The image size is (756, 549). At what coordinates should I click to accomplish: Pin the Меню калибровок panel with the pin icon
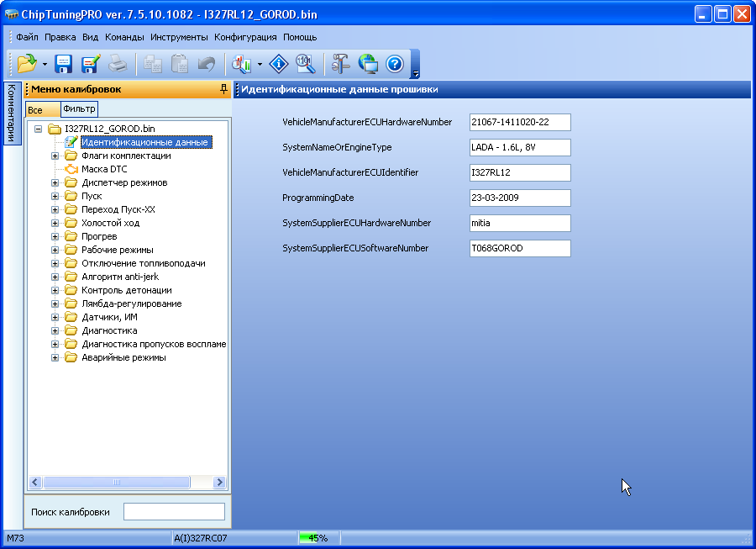[223, 89]
